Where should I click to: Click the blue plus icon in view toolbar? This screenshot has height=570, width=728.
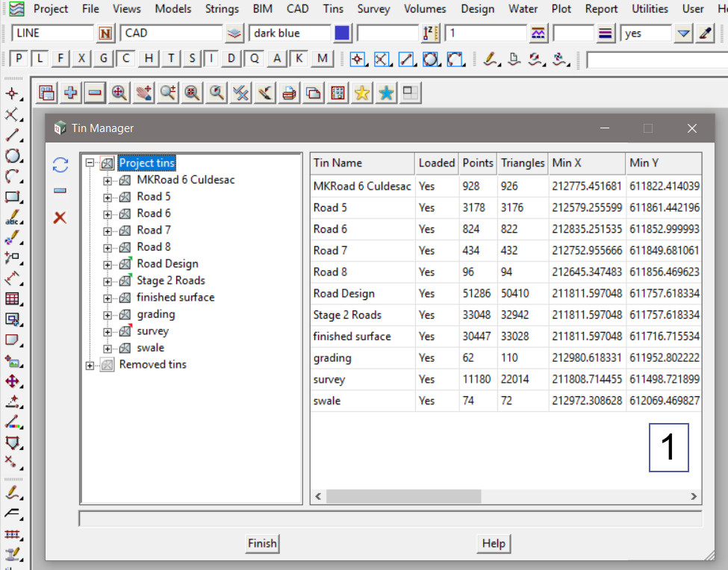pyautogui.click(x=71, y=93)
